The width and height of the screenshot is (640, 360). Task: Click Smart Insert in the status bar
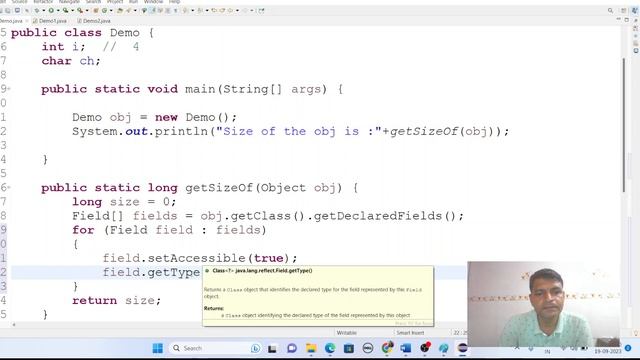[x=410, y=333]
